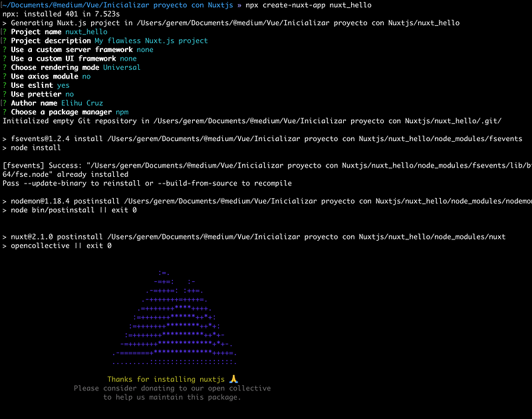The width and height of the screenshot is (532, 419).
Task: Click the Nuxt ASCII mountain logo
Action: click(x=174, y=317)
